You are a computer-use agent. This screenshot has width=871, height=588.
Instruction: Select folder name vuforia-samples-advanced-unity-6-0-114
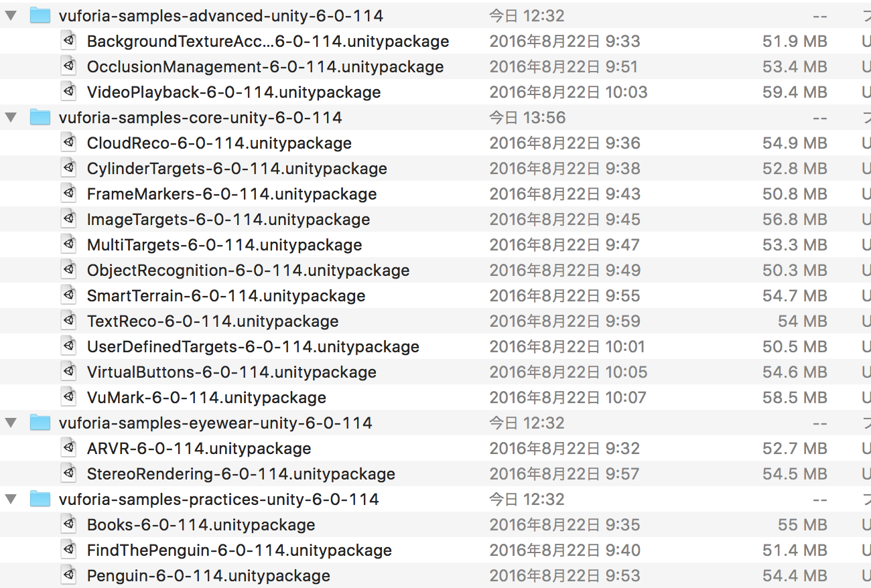coord(221,16)
